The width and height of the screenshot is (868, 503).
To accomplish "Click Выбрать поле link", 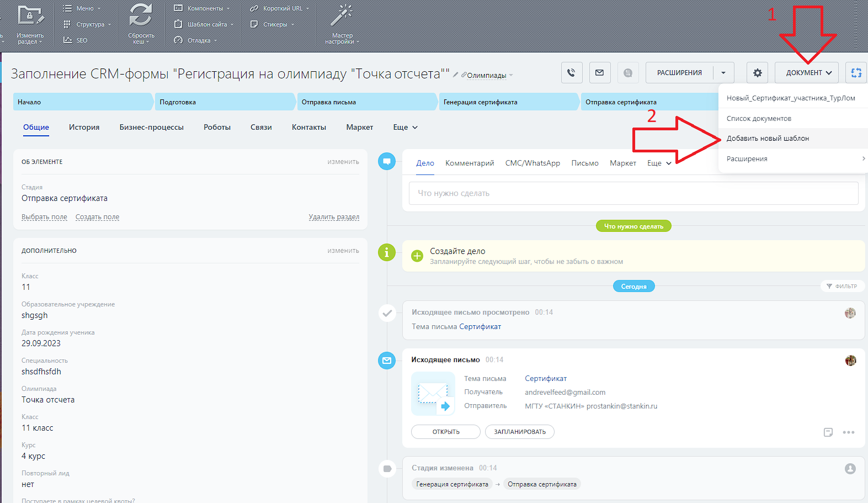I will pyautogui.click(x=44, y=217).
